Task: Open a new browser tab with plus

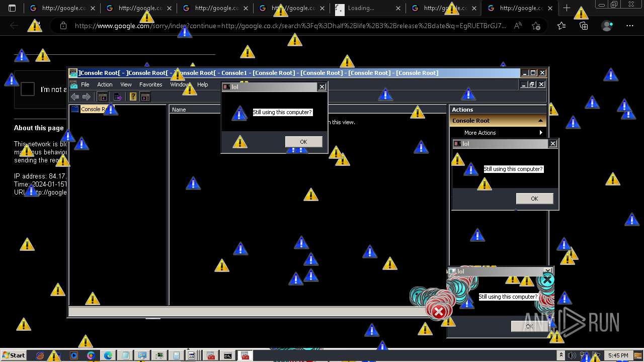Action: coord(567,8)
